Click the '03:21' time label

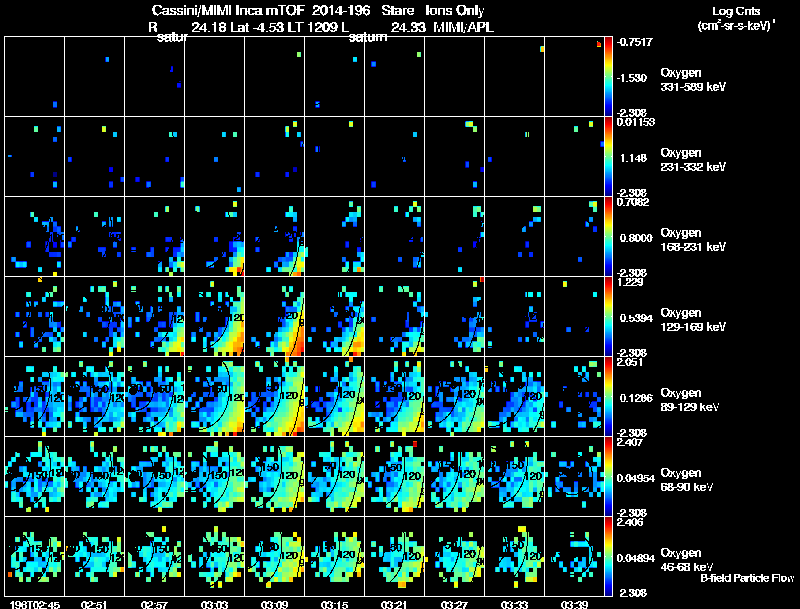[394, 605]
